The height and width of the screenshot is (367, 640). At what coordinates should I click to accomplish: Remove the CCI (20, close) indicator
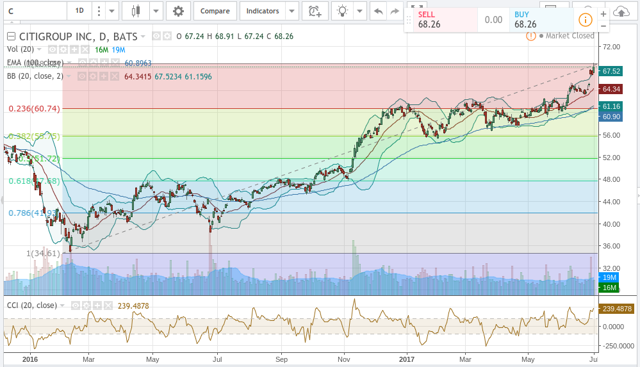[107, 305]
